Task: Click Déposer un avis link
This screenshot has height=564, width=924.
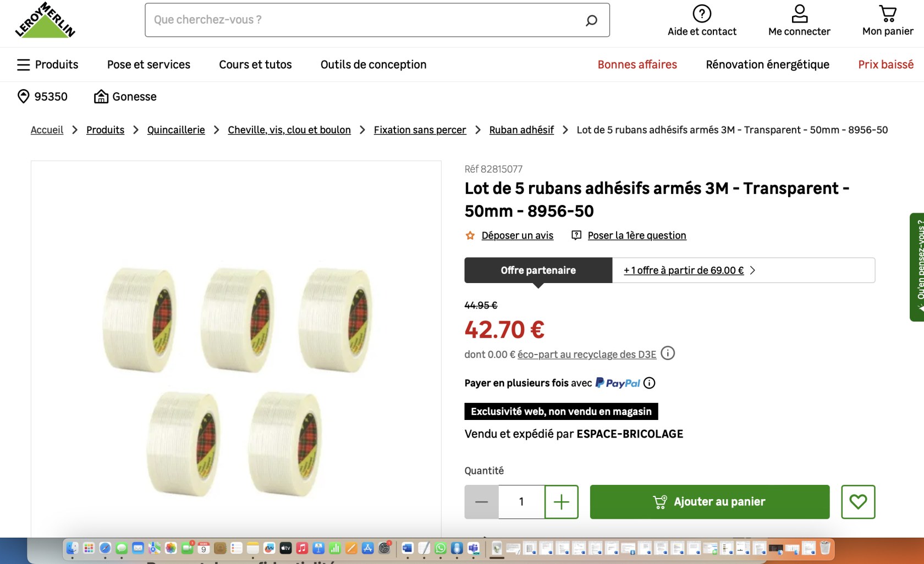Action: [518, 235]
